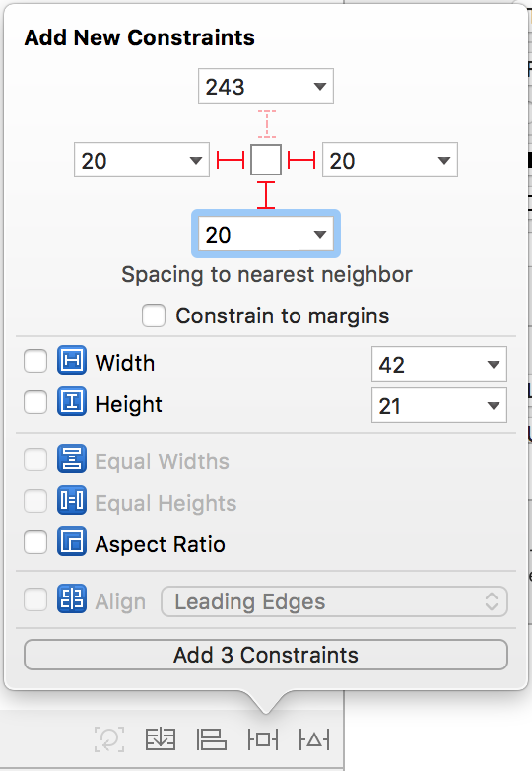
Task: Check the Width constraint checkbox
Action: 35,362
